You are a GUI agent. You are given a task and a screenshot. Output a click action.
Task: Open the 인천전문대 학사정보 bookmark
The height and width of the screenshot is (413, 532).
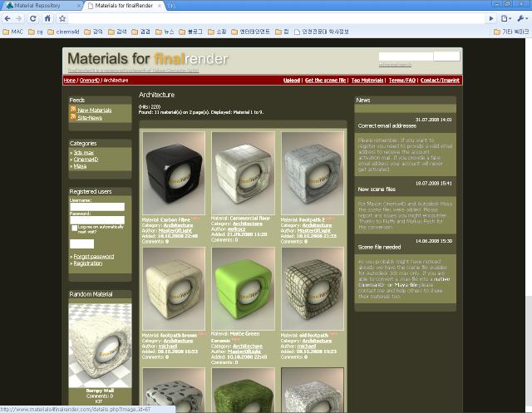pos(322,32)
